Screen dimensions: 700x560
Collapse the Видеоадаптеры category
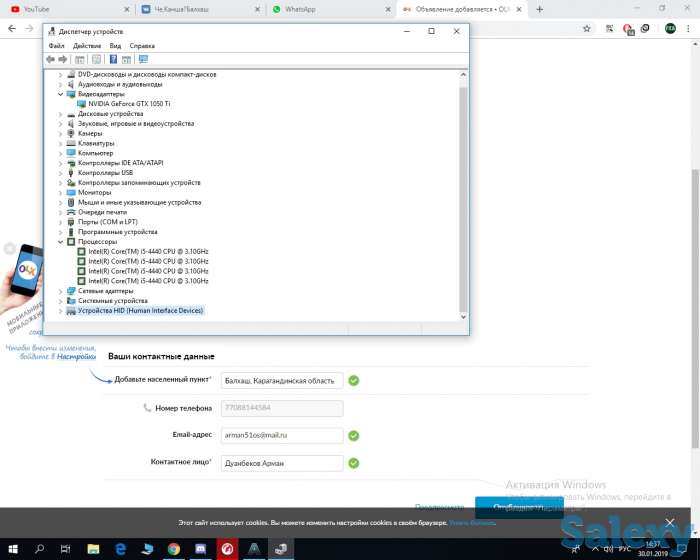pyautogui.click(x=60, y=94)
